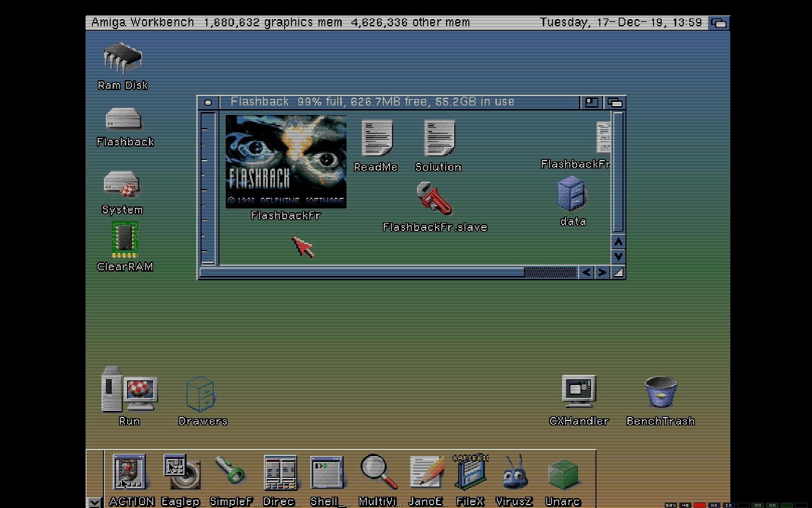The width and height of the screenshot is (812, 508).
Task: Launch the Direc.. dock icon
Action: coord(280,473)
